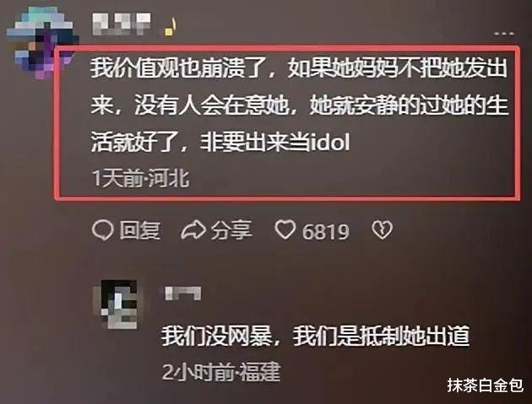Image resolution: width=532 pixels, height=404 pixels.
Task: Select the highlighted comment text about idol
Action: point(299,105)
